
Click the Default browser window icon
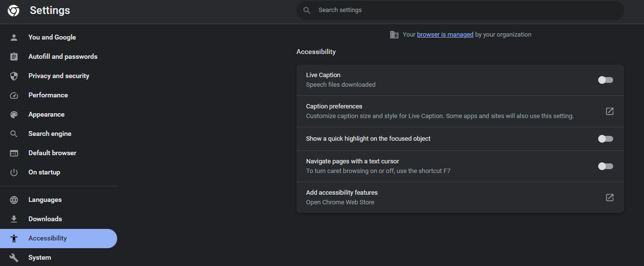point(14,153)
